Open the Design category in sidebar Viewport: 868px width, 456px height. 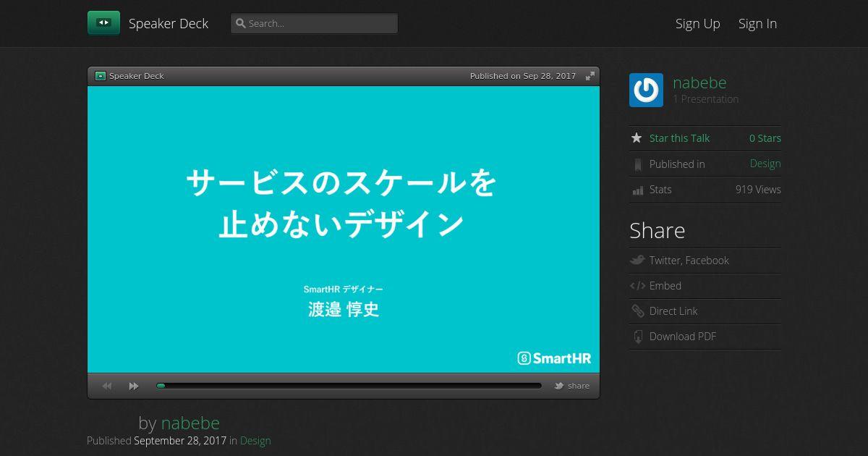765,164
